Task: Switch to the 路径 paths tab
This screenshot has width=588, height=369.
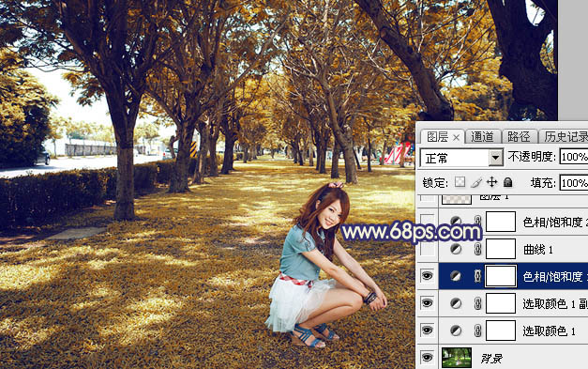Action: coord(519,137)
